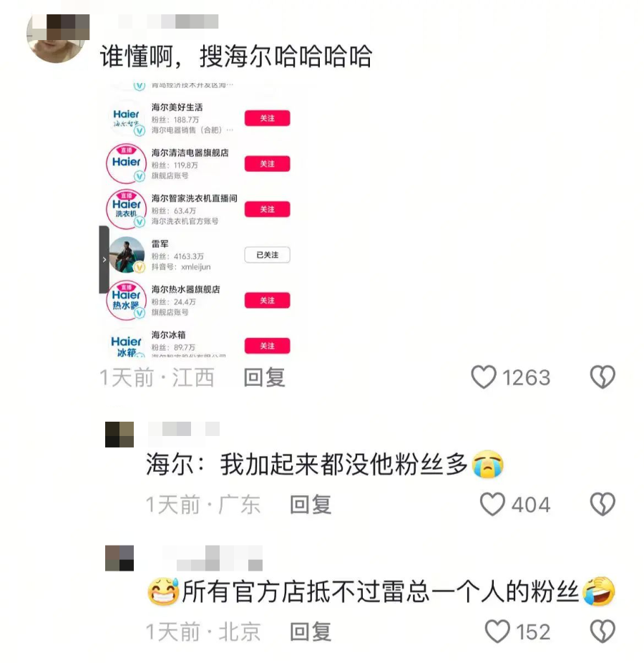The image size is (644, 663).
Task: Dislike the top comment via broken heart
Action: coord(602,377)
